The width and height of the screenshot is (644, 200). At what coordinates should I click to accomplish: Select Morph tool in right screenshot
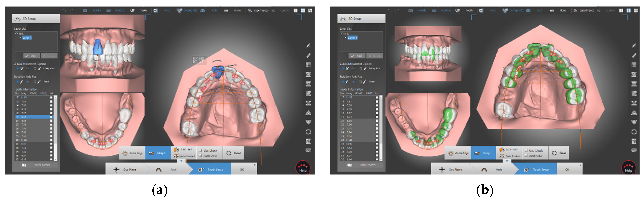point(484,153)
